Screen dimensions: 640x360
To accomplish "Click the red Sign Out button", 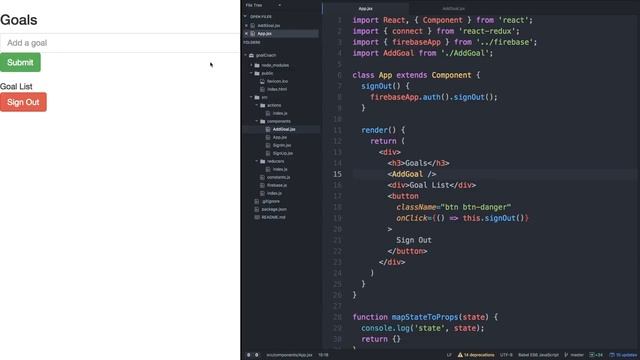I will [x=23, y=102].
